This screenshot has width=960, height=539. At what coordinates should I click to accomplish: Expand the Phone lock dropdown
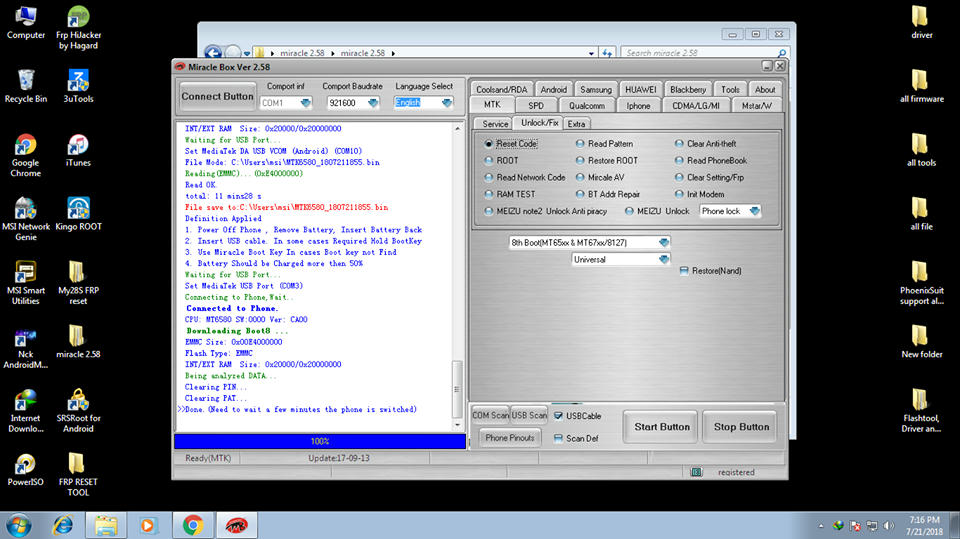754,211
